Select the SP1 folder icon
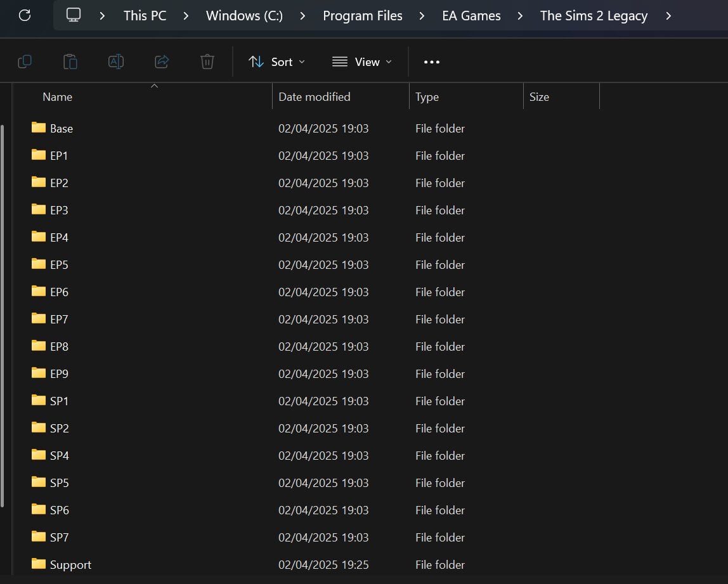This screenshot has width=728, height=584. pos(39,400)
